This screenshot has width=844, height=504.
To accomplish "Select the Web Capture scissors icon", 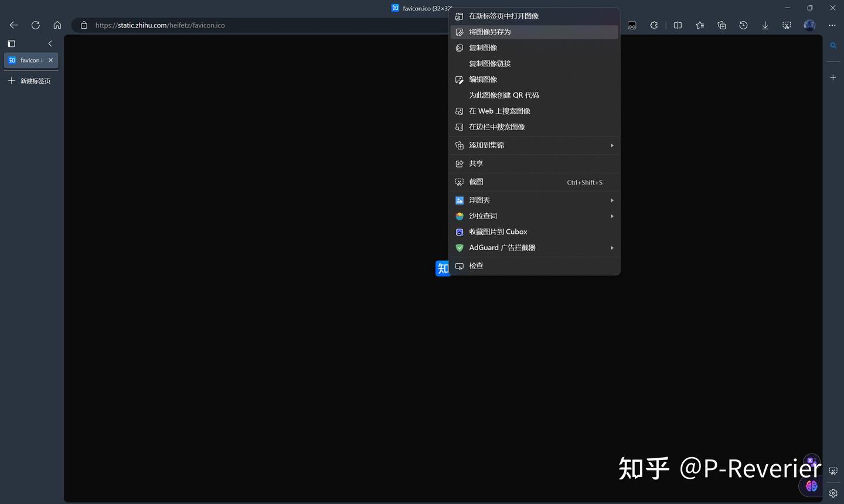I will coord(787,25).
